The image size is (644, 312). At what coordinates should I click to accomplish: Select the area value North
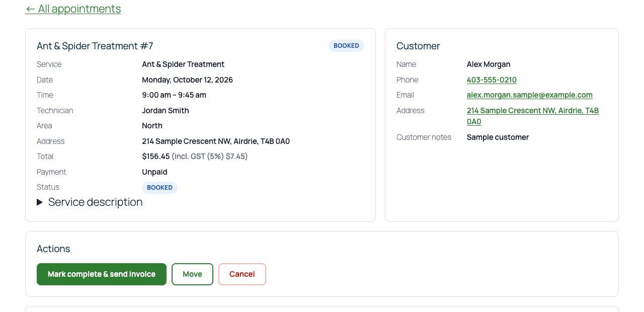[152, 126]
